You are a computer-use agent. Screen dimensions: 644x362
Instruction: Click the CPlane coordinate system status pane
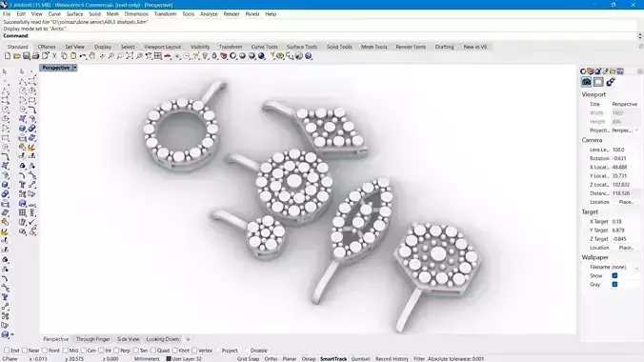pos(10,359)
